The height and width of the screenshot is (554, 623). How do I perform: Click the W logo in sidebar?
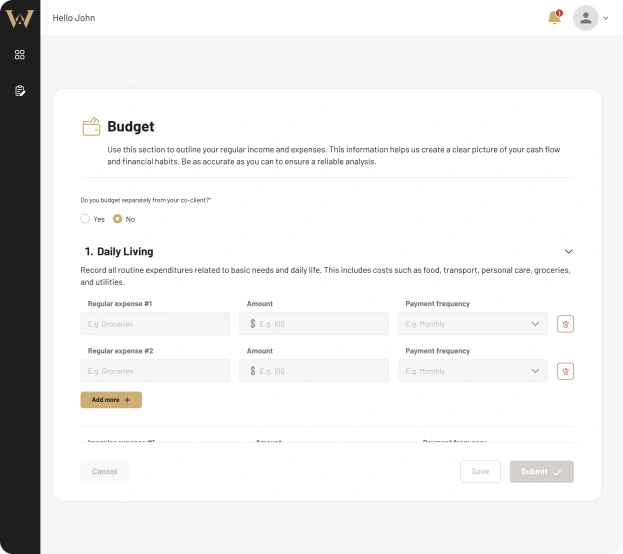[20, 18]
